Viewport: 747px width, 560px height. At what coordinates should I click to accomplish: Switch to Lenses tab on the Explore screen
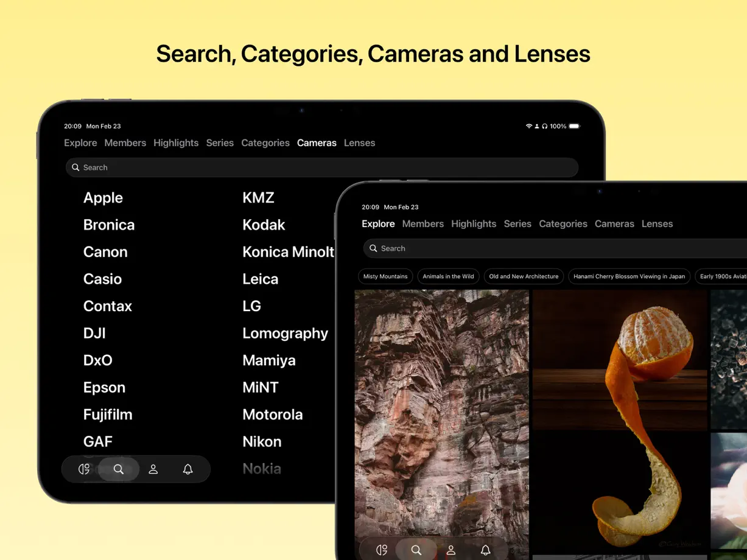coord(658,224)
